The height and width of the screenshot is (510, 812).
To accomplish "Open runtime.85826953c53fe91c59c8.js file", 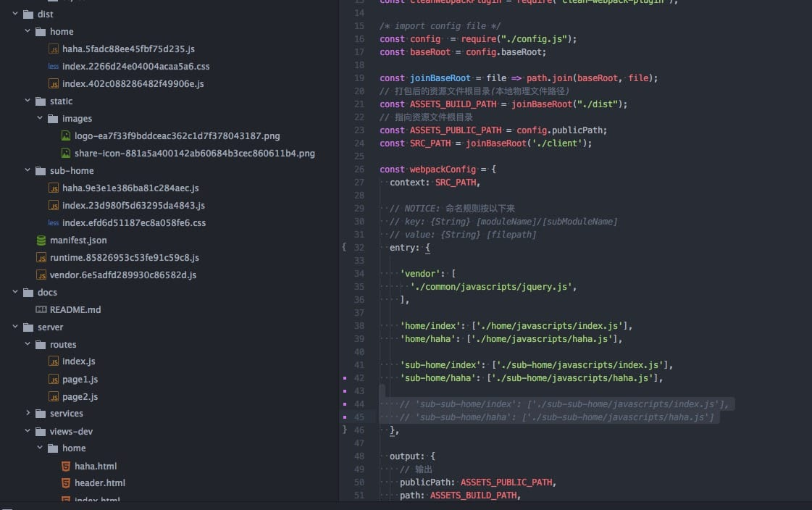I will coord(125,258).
